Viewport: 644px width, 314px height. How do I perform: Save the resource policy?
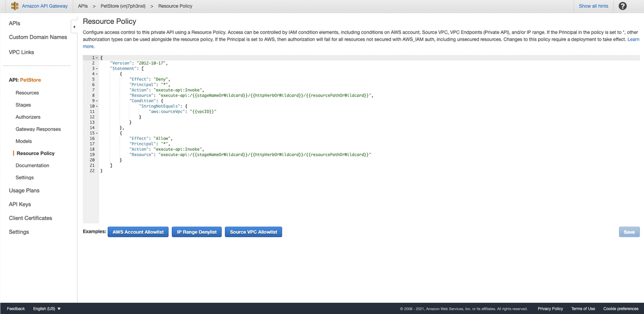629,232
